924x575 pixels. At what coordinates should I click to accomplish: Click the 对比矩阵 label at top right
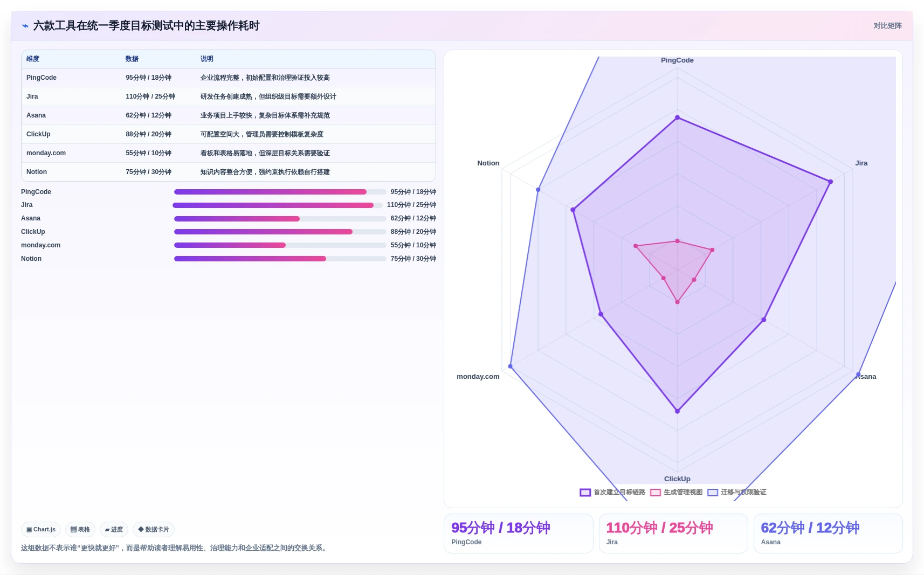tap(887, 26)
